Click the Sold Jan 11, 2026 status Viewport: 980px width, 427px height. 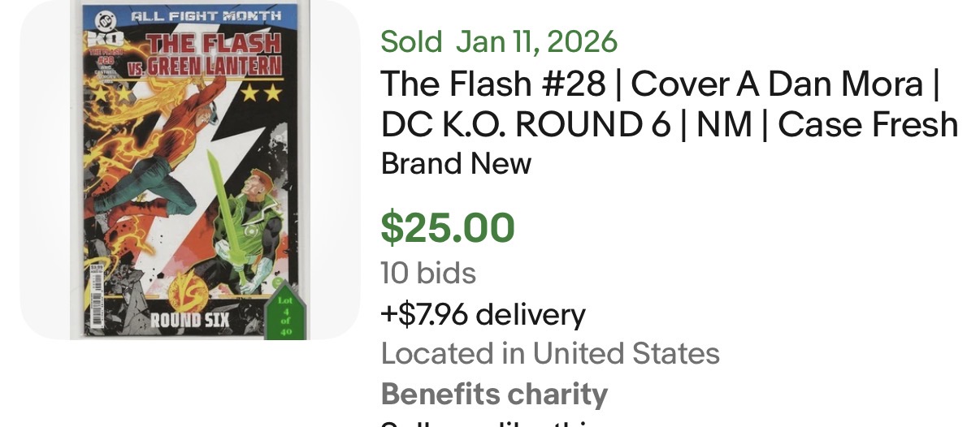coord(499,41)
